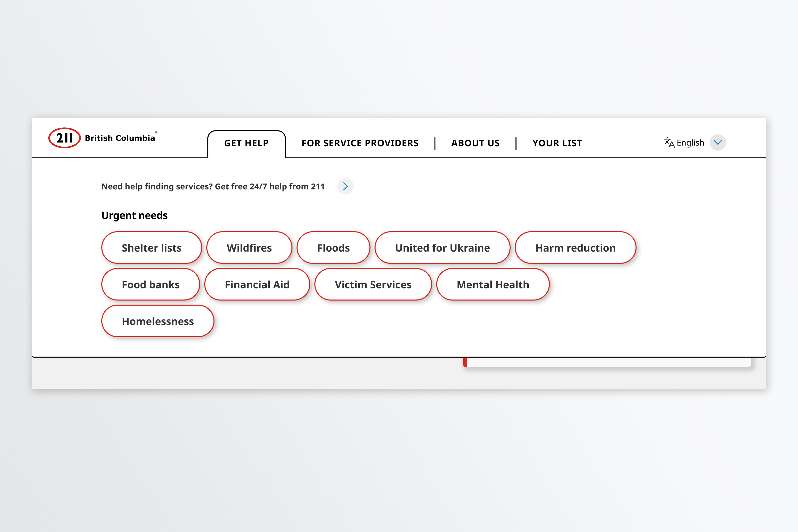
Task: Select the Floods pill button
Action: [x=333, y=248]
